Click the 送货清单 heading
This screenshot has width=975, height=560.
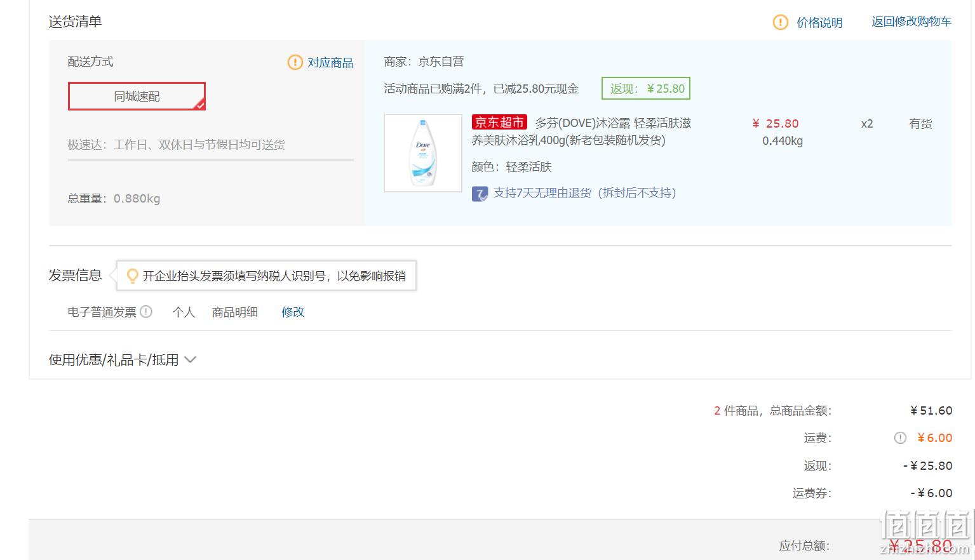tap(75, 22)
